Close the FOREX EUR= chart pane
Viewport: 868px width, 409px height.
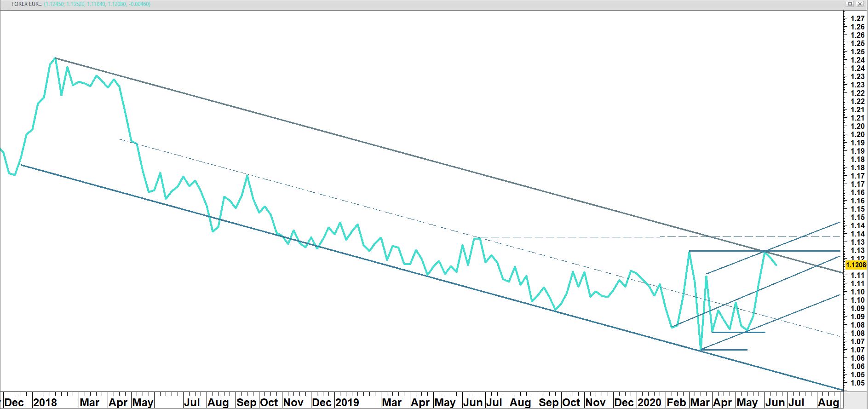pyautogui.click(x=860, y=4)
